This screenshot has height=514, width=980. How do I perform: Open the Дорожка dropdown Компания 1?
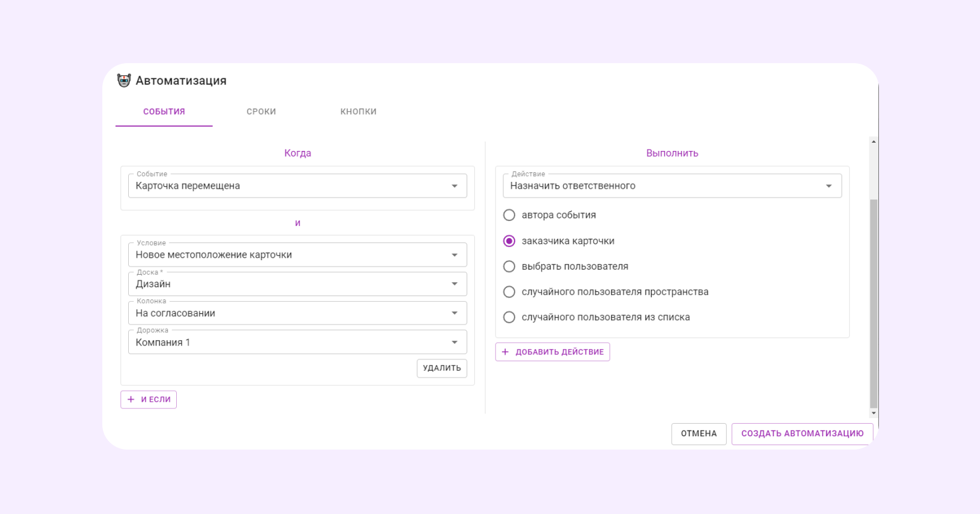297,342
